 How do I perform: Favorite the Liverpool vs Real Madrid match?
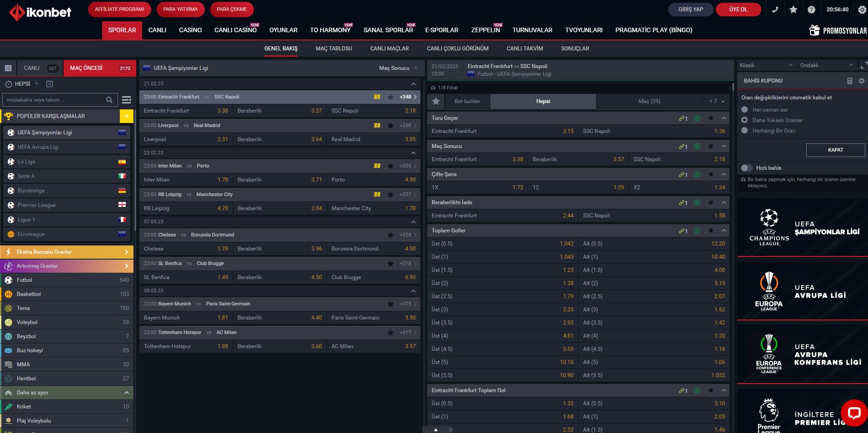pyautogui.click(x=390, y=126)
